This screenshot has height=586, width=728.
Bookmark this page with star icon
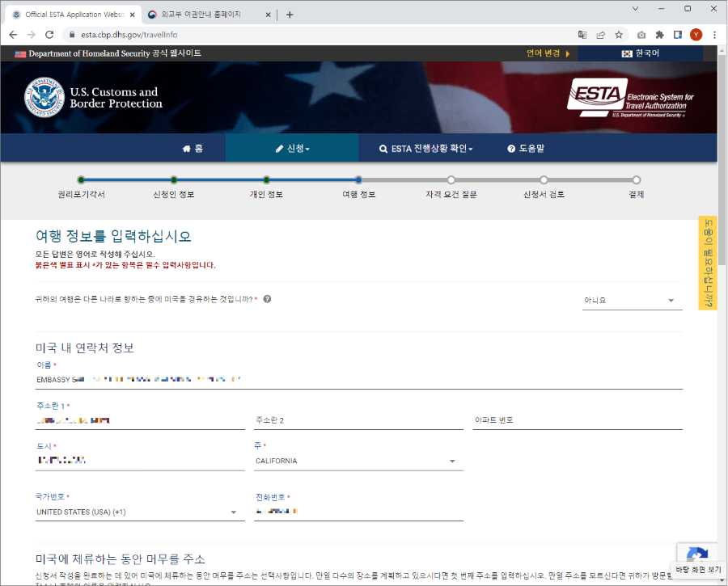click(619, 35)
